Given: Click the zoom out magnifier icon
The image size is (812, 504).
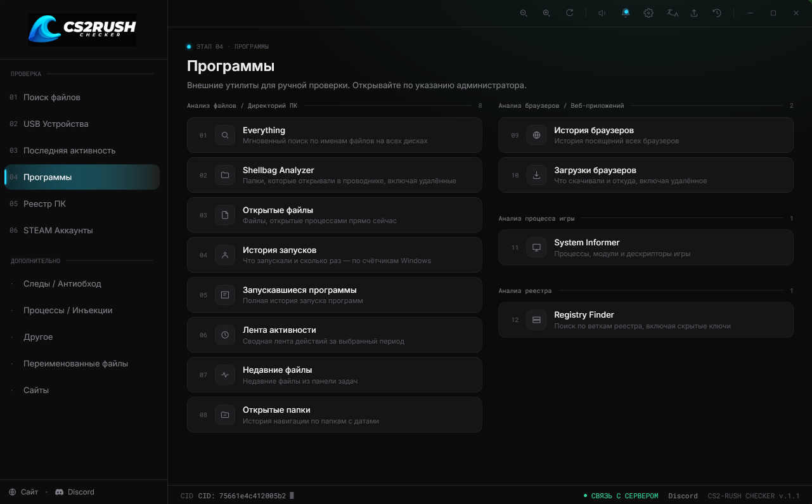Looking at the screenshot, I should (524, 13).
